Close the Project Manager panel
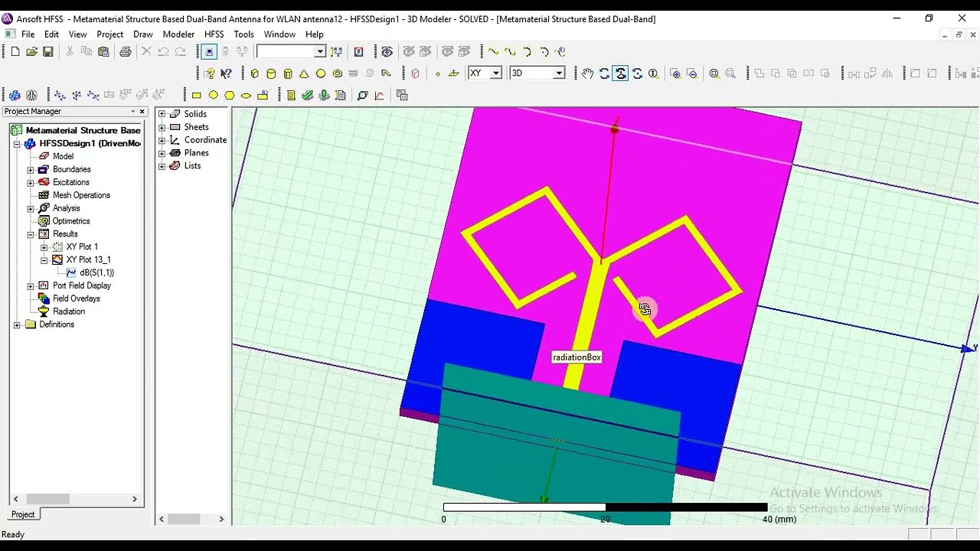The width and height of the screenshot is (980, 551). pyautogui.click(x=141, y=112)
